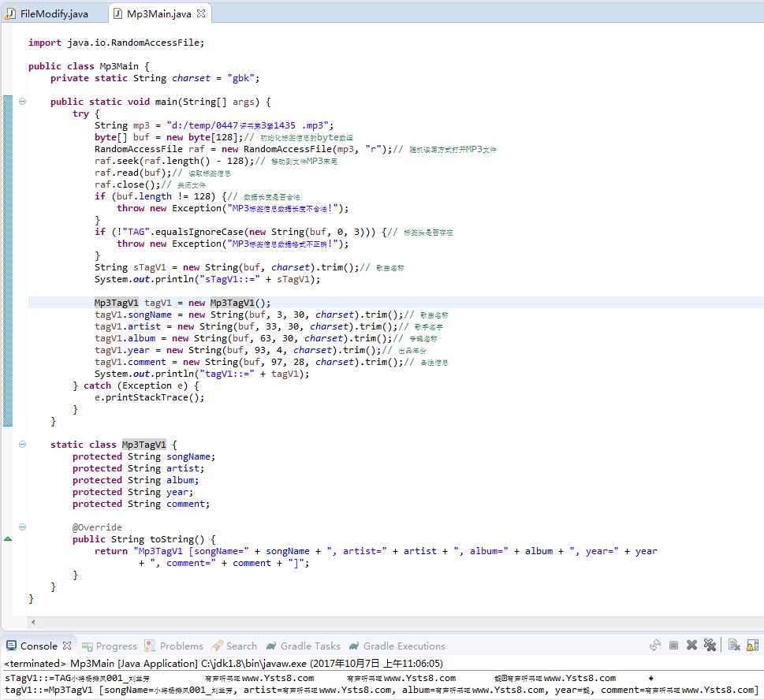Click the highlighted Mp3TagV1 tagV1 line
764x700 pixels.
[x=182, y=303]
